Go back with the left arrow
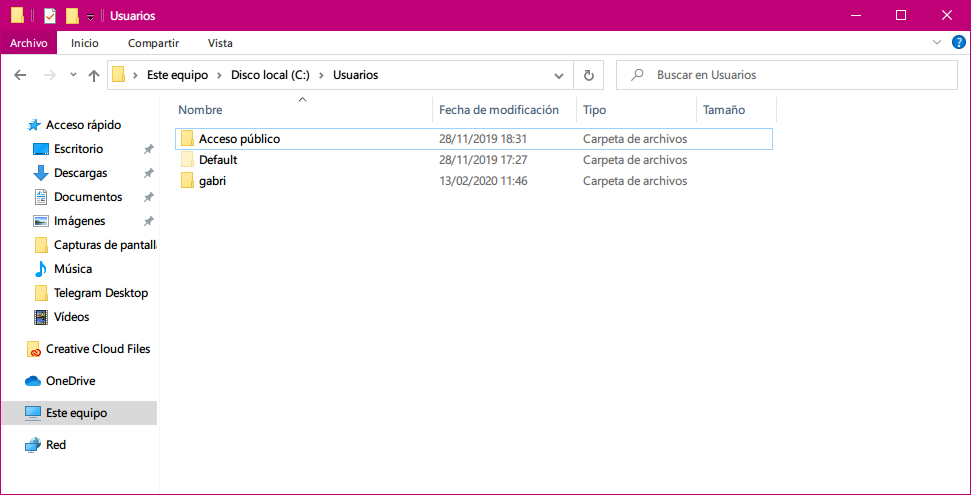The width and height of the screenshot is (971, 495). (x=20, y=76)
